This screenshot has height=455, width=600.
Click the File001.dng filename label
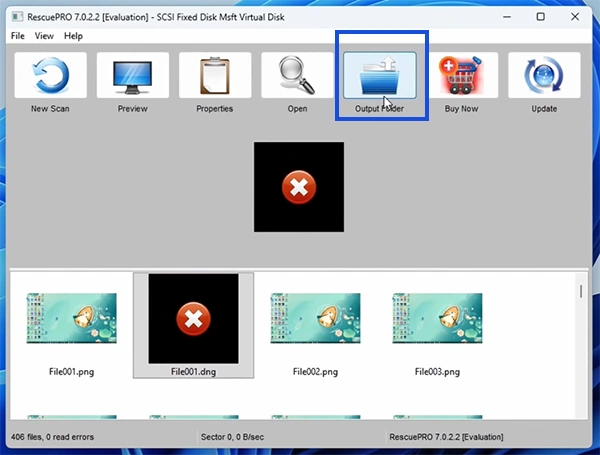(193, 372)
